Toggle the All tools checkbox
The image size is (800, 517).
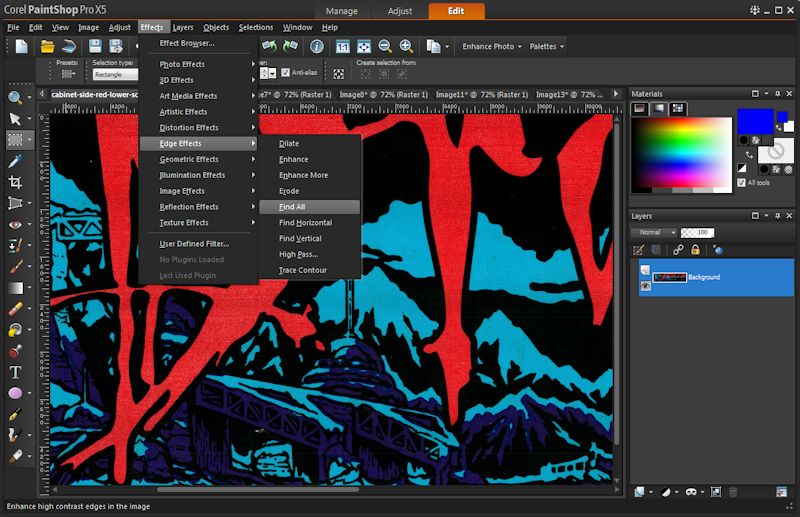pos(741,183)
